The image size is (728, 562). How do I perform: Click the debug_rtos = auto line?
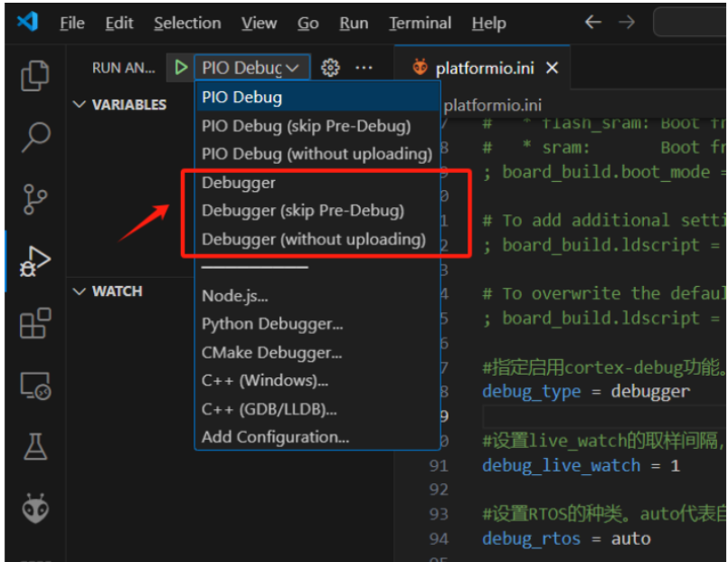[x=566, y=538]
